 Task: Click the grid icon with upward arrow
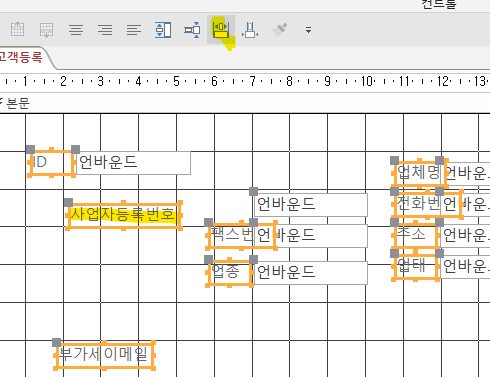[x=17, y=29]
